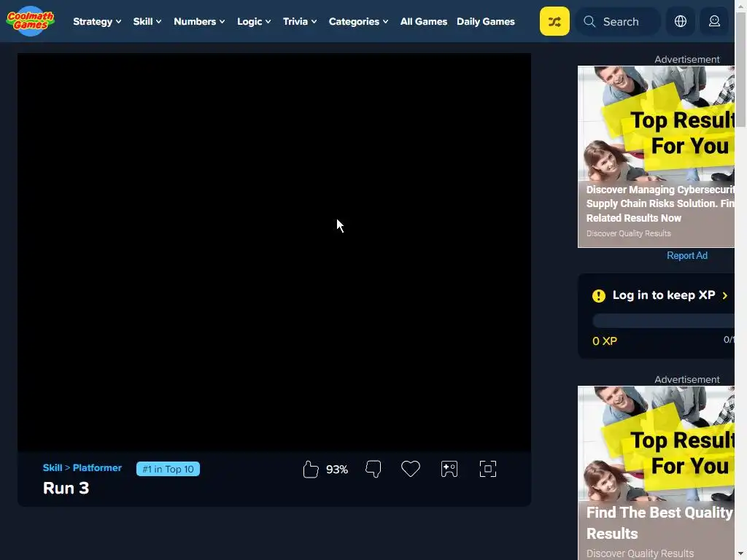Expand the Skill menu dropdown
The image size is (747, 560).
[x=147, y=21]
